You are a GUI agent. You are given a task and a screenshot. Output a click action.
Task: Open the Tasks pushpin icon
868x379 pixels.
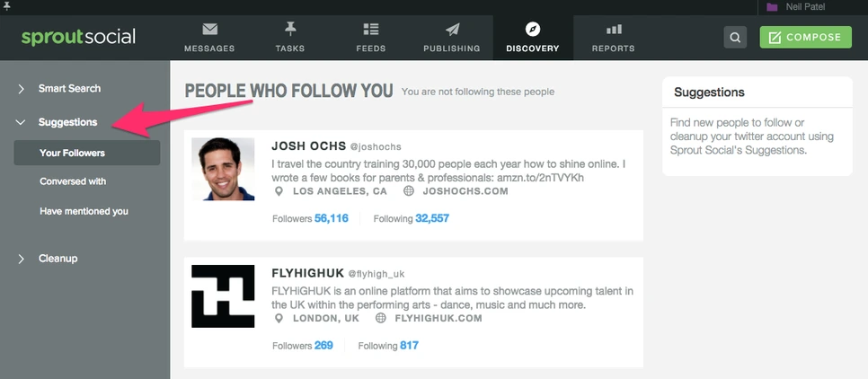289,30
